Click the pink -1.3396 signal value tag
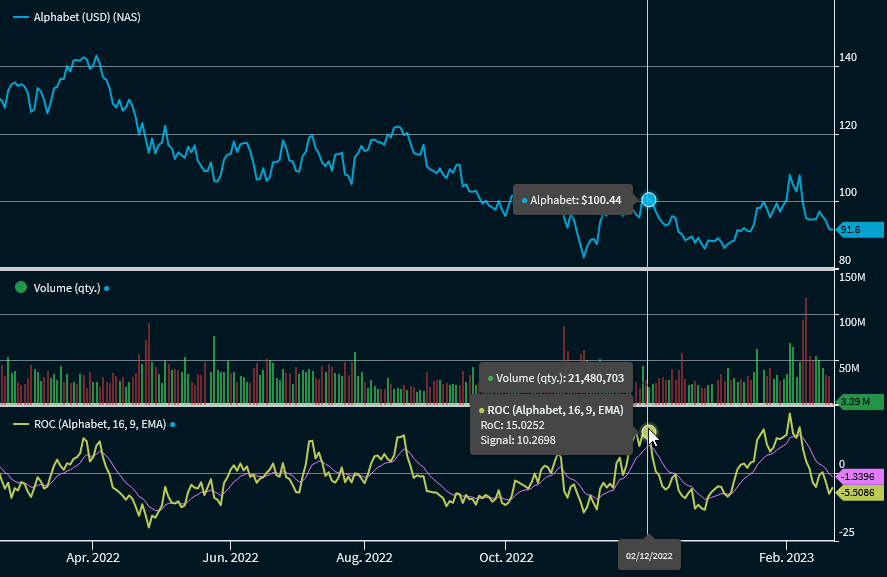 [857, 476]
